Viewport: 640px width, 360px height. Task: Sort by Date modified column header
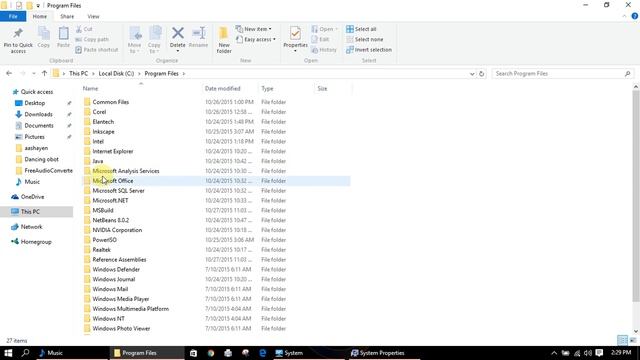click(222, 89)
